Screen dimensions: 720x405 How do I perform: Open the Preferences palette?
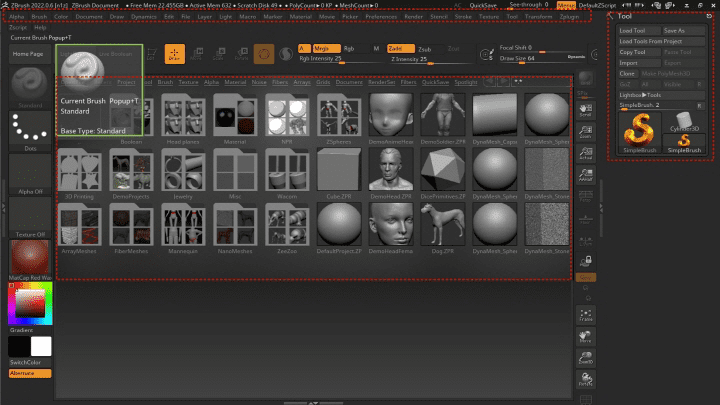[381, 17]
